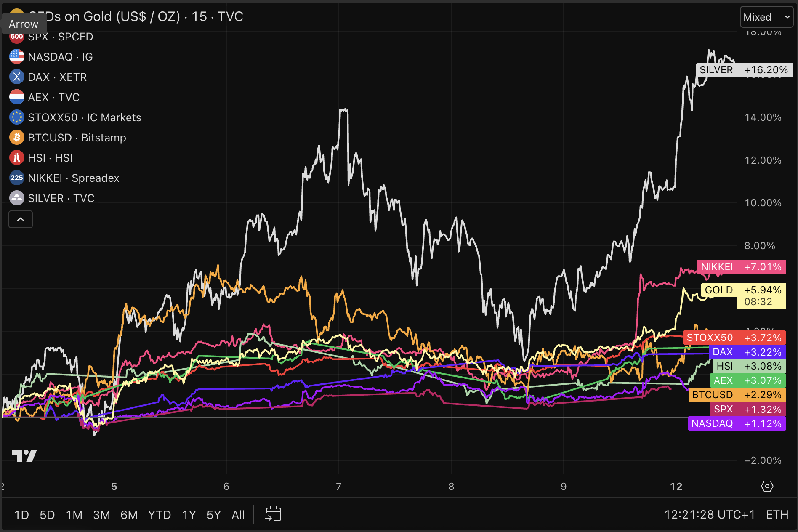The height and width of the screenshot is (532, 798).
Task: Open the go-to-date calendar icon
Action: [273, 514]
